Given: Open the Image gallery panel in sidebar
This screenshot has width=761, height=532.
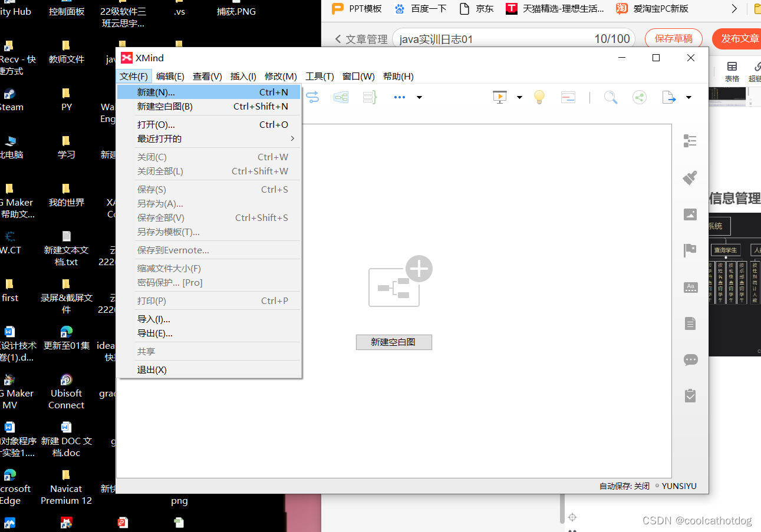Looking at the screenshot, I should coord(690,214).
